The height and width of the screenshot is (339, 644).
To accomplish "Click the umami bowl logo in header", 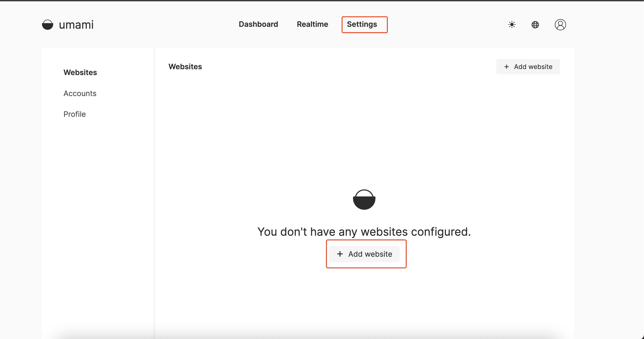I will [x=48, y=25].
